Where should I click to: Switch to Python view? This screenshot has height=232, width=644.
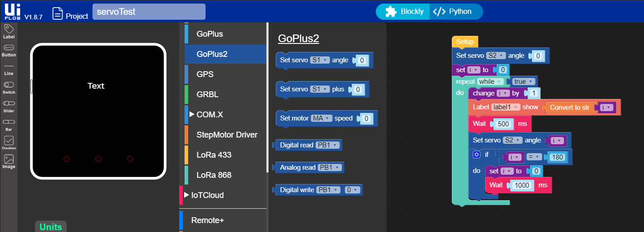456,12
